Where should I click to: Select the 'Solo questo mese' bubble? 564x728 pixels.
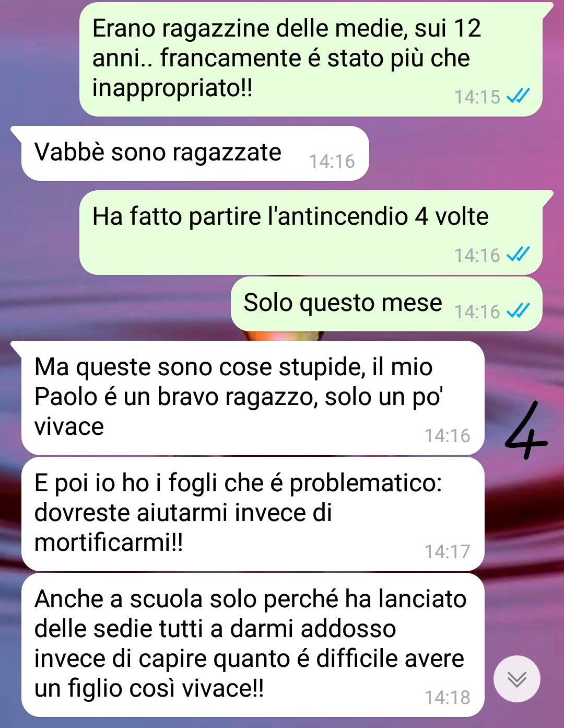click(386, 304)
